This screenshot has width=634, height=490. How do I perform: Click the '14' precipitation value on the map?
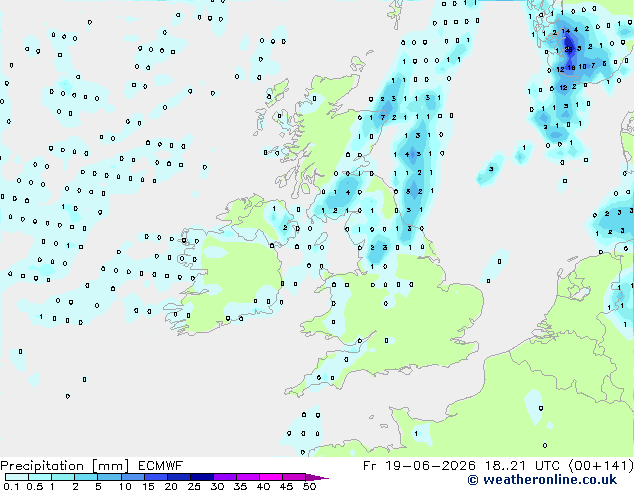tap(566, 31)
